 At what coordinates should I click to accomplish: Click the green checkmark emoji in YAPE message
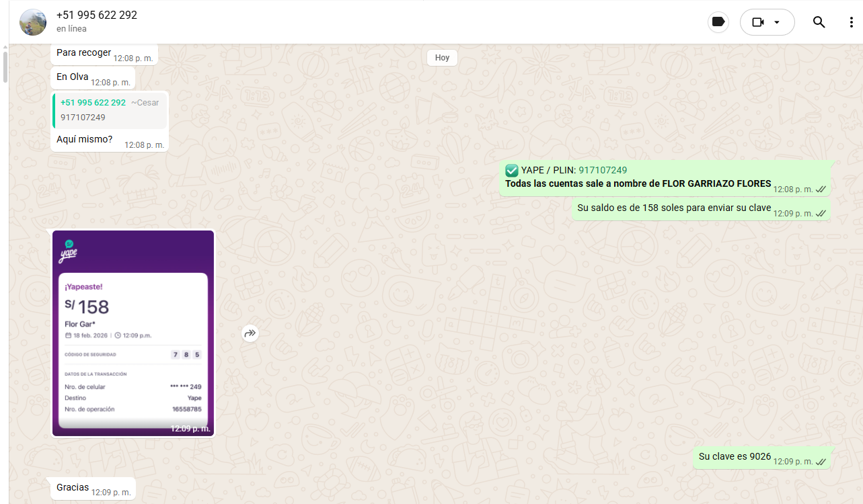pos(512,171)
